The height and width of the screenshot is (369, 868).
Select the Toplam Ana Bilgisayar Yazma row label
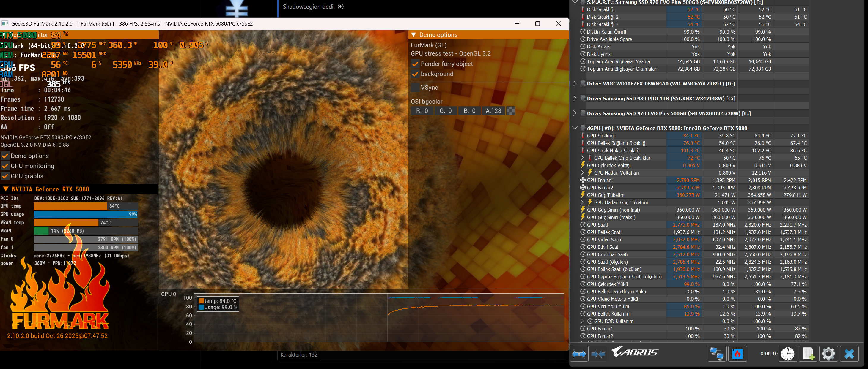(618, 61)
